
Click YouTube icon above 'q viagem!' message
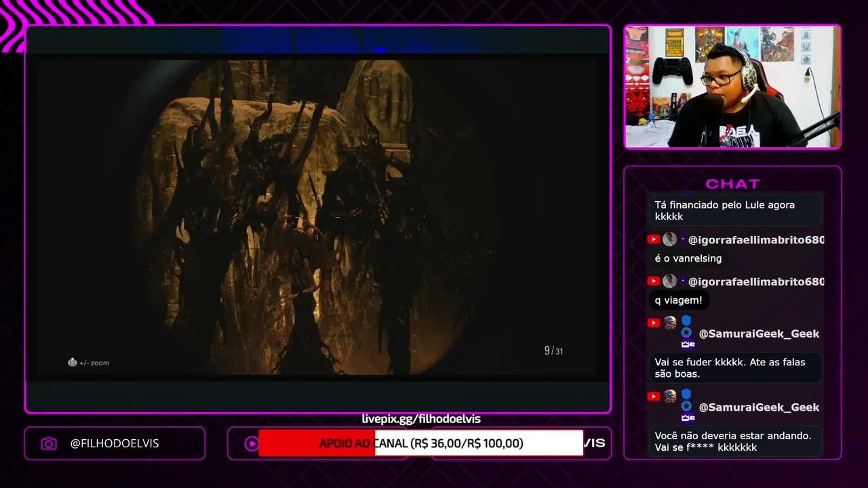tap(654, 281)
